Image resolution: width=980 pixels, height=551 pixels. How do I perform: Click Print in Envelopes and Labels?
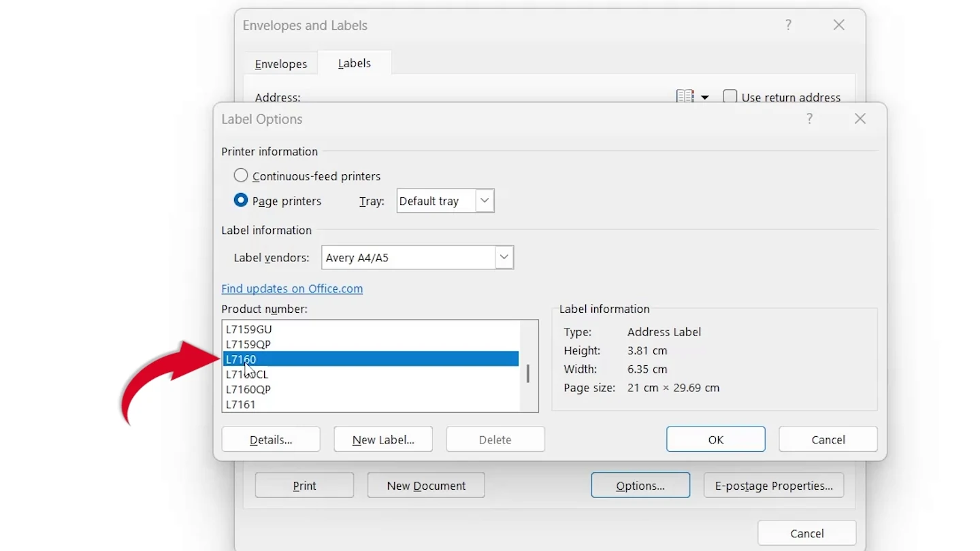(304, 486)
